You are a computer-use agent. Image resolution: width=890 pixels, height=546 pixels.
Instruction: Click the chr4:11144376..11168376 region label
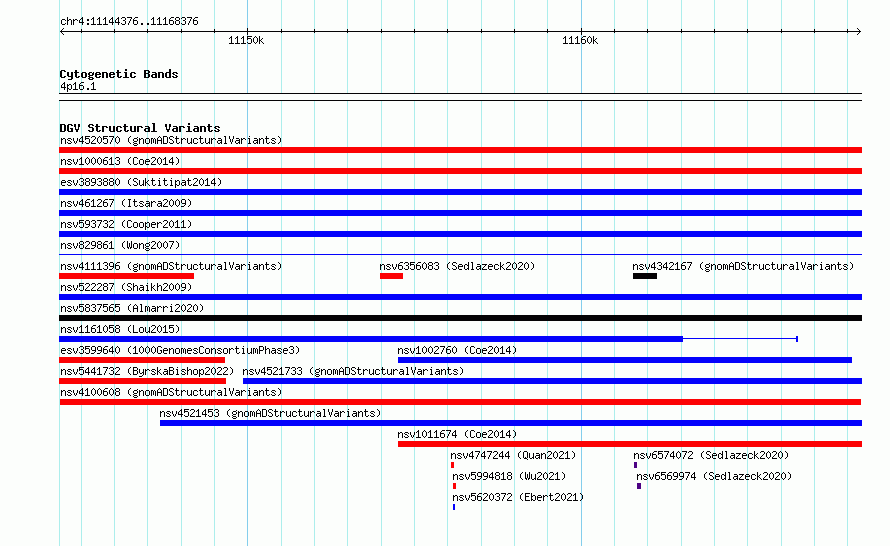129,21
